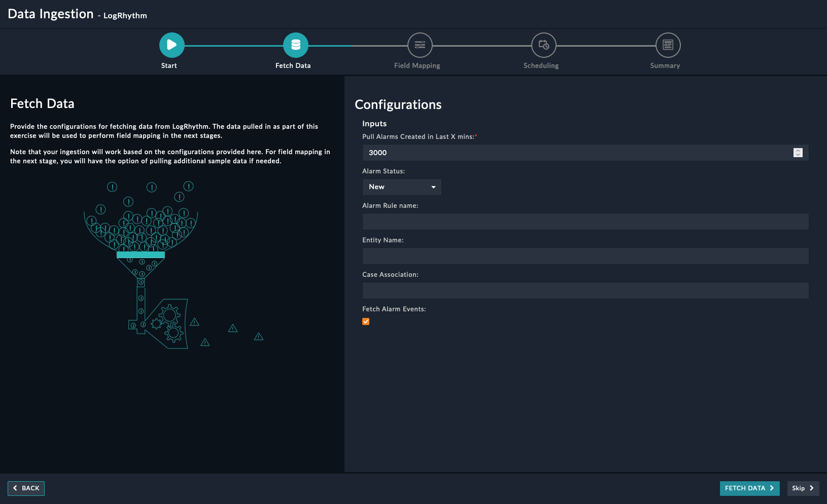
Task: Click the Scheduling calendar clock icon
Action: click(543, 45)
